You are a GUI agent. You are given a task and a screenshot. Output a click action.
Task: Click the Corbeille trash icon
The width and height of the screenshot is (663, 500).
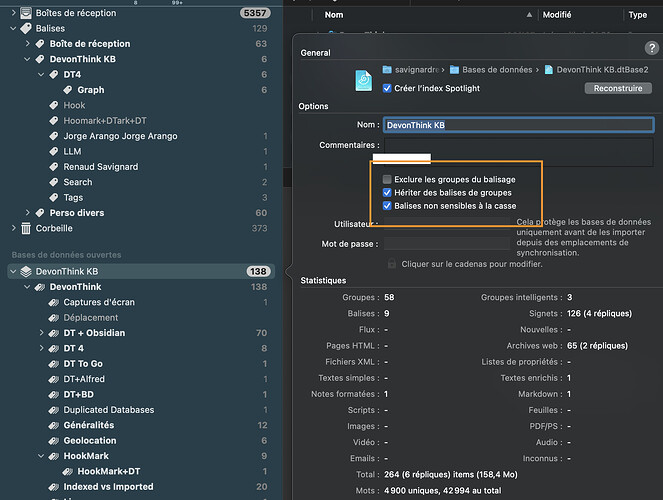pyautogui.click(x=26, y=228)
